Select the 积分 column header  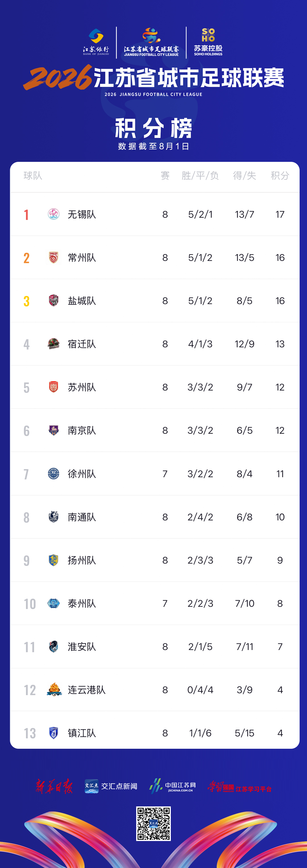tap(280, 175)
